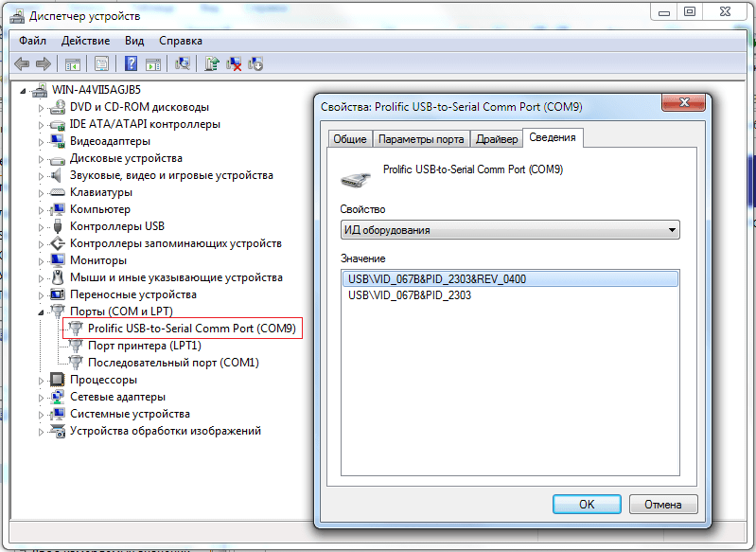Click the Процессоры chip icon

pyautogui.click(x=58, y=380)
